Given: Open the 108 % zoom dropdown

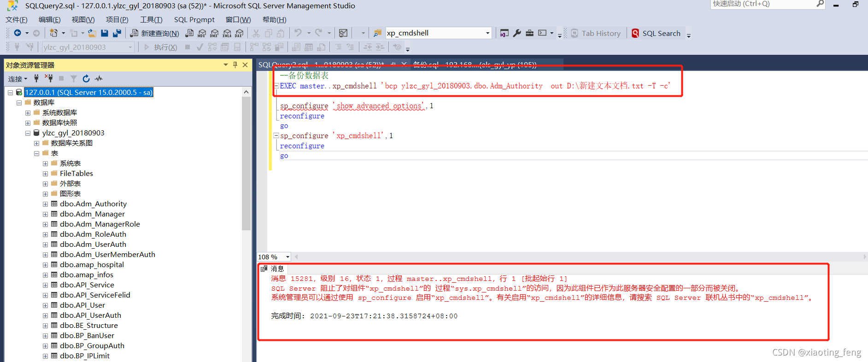Looking at the screenshot, I should click(x=287, y=257).
